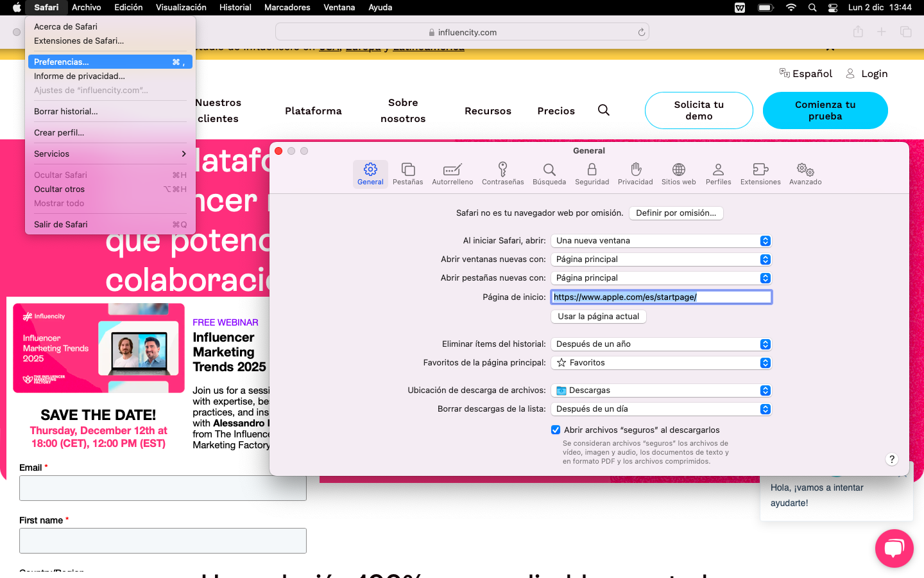924x578 pixels.
Task: Select Ocultar otros menu item
Action: pos(110,189)
